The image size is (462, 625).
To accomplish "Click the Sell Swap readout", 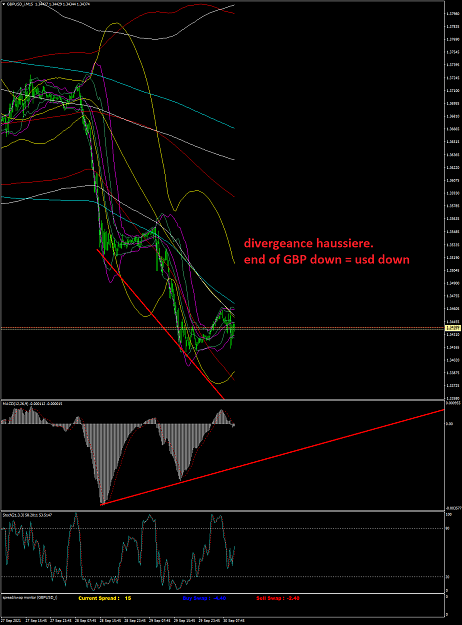I will [x=278, y=598].
